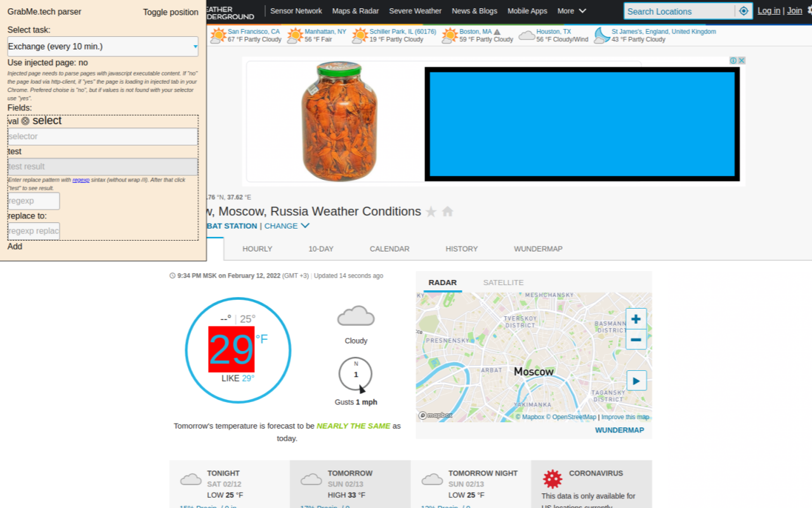The image size is (812, 508).
Task: Toggle Use injected page setting
Action: pos(48,63)
